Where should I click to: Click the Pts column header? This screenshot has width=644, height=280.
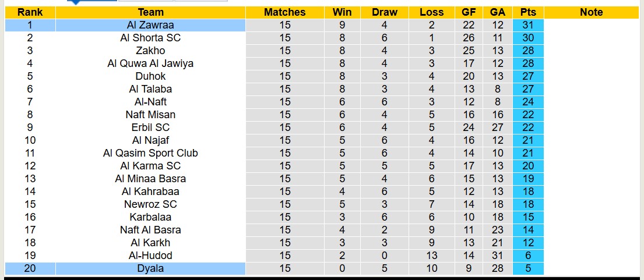point(528,12)
